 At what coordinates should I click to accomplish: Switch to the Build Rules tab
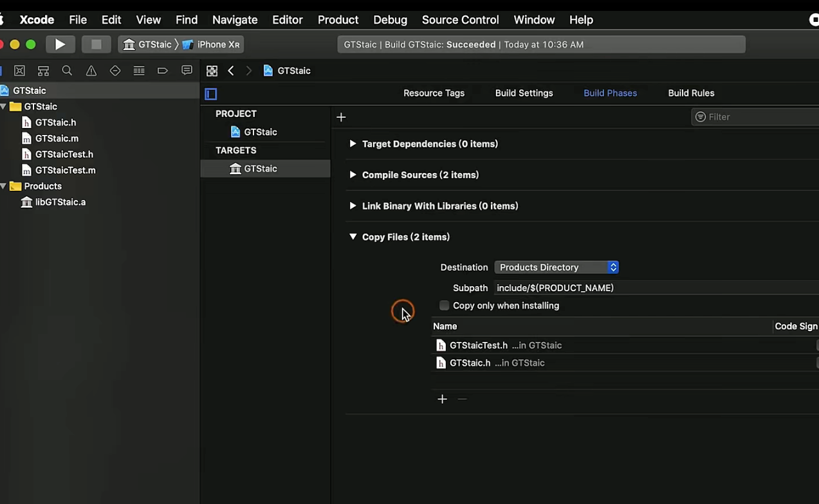[x=691, y=93]
